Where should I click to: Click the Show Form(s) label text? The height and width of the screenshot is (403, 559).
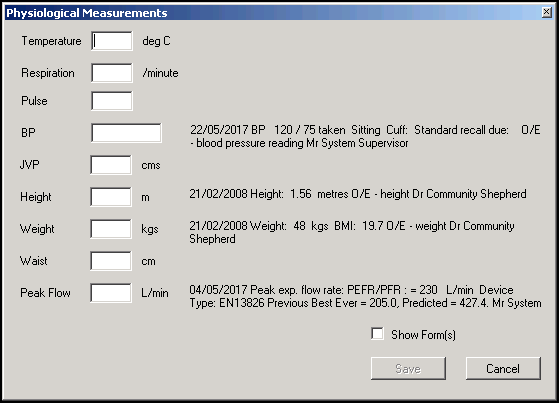click(424, 335)
